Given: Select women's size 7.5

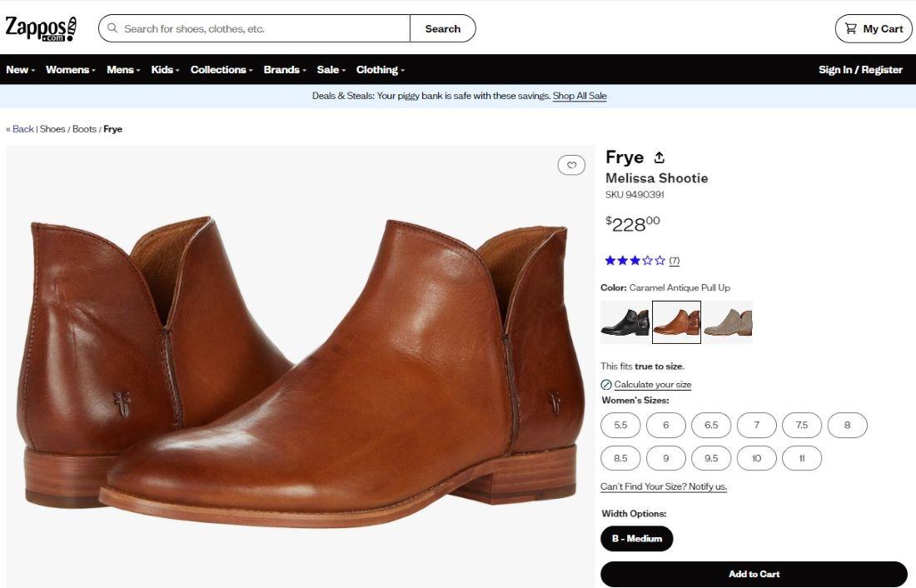Looking at the screenshot, I should 801,425.
